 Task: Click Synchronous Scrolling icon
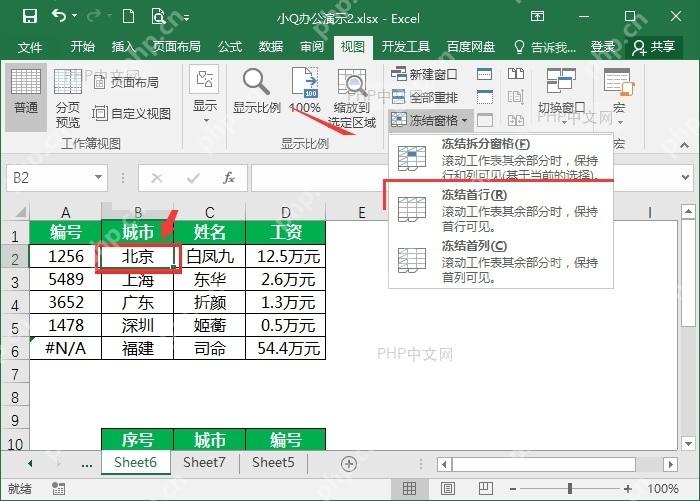tap(516, 96)
